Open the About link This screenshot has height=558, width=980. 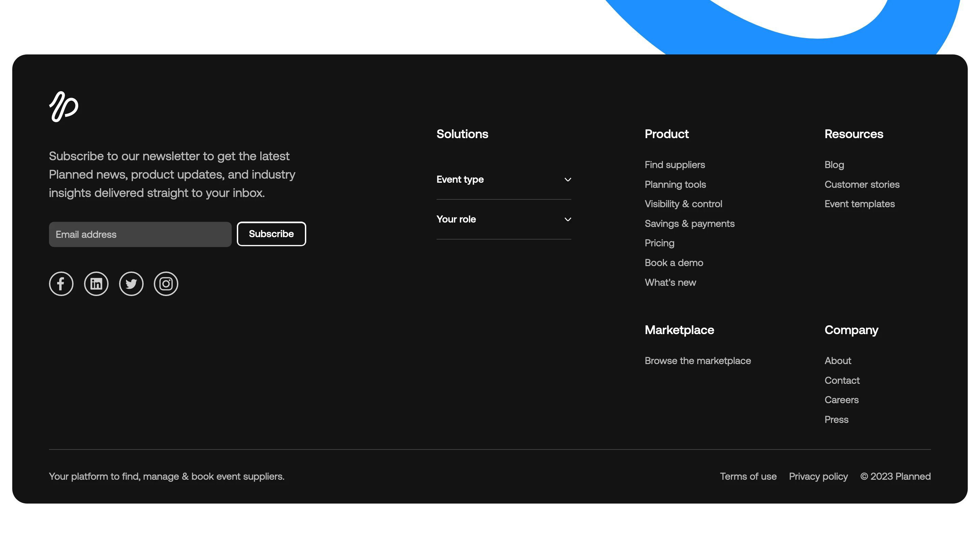click(x=837, y=361)
